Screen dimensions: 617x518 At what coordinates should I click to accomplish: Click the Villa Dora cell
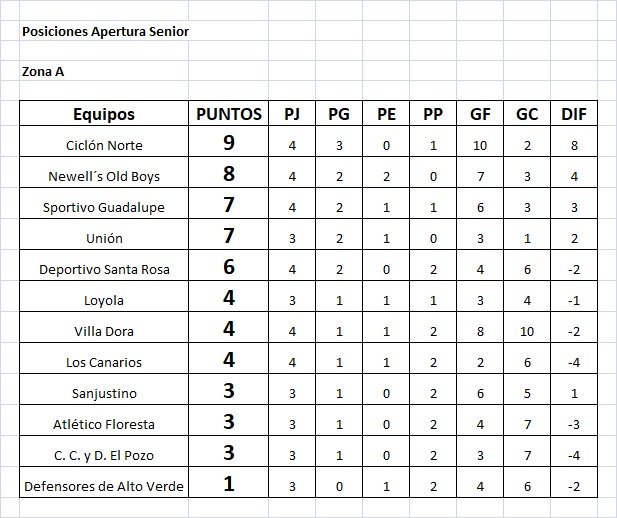click(x=104, y=327)
